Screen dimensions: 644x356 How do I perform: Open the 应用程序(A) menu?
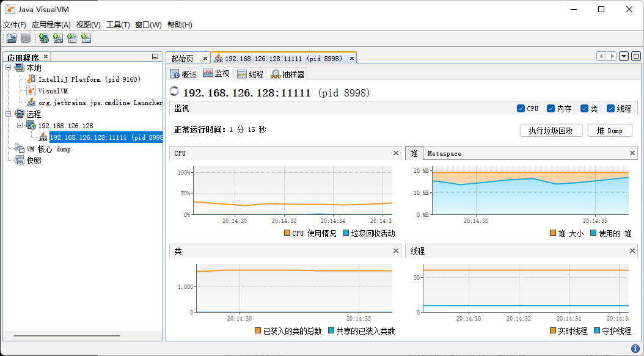51,24
